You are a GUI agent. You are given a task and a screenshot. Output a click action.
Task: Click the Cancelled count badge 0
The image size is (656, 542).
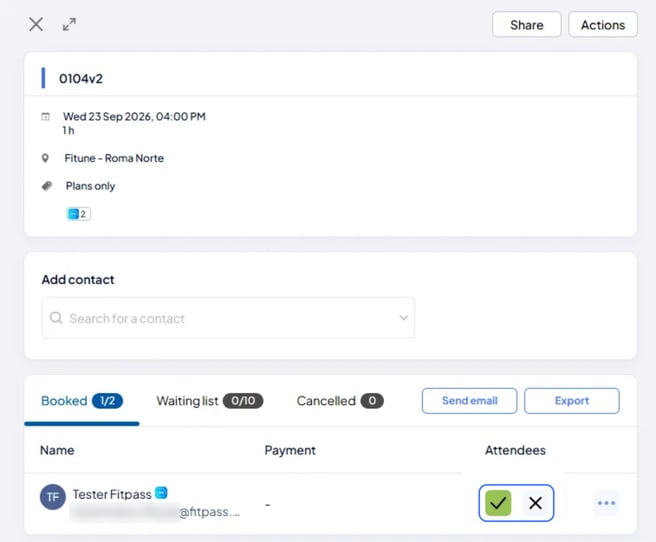coord(372,401)
